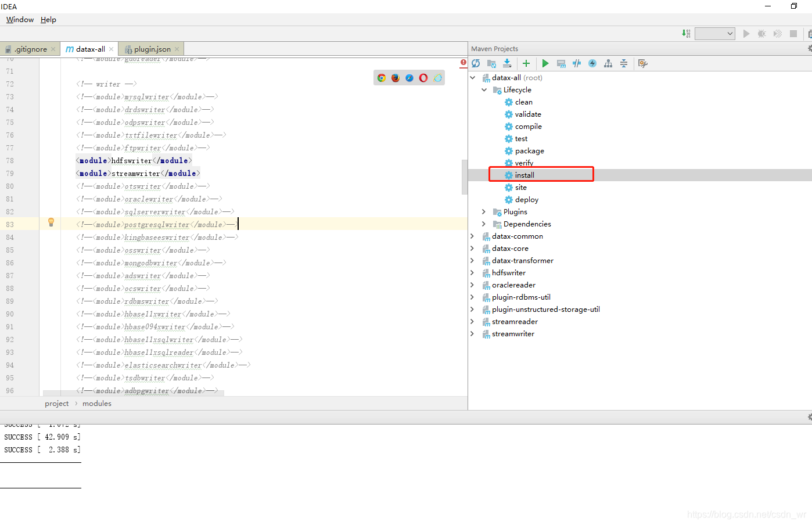Switch to plugin.json tab

152,49
